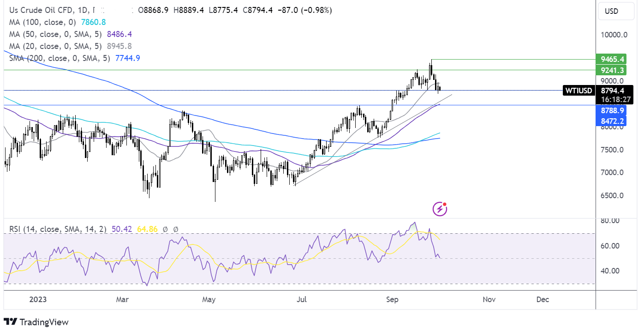
Task: Click the RSI value 50.42
Action: pyautogui.click(x=121, y=228)
